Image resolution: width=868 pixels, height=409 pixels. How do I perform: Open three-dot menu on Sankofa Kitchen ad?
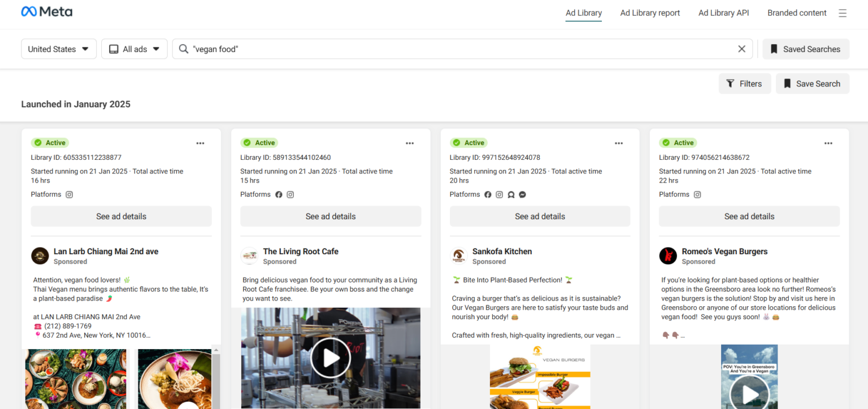coord(619,143)
